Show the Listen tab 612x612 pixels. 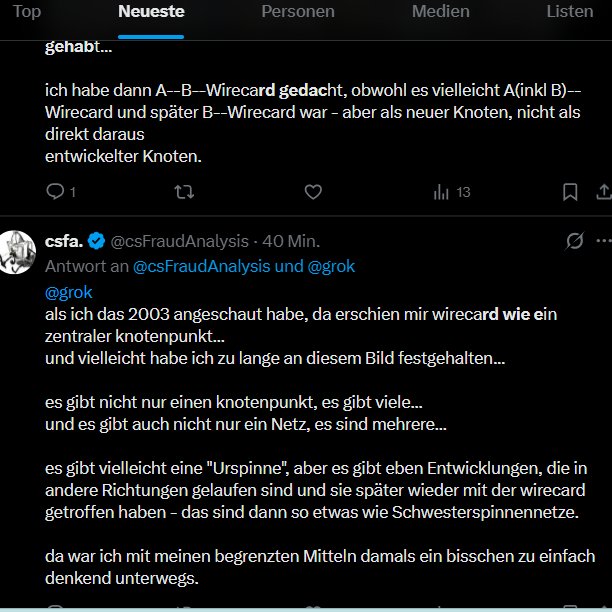pyautogui.click(x=569, y=12)
